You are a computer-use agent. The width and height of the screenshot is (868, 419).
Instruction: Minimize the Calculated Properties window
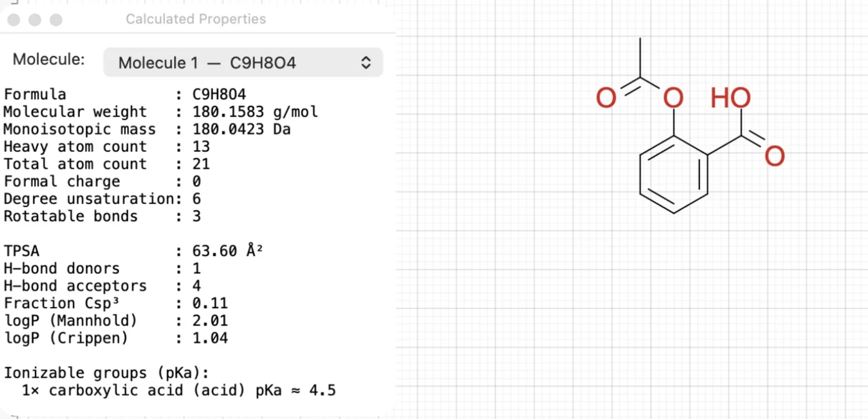[x=35, y=20]
